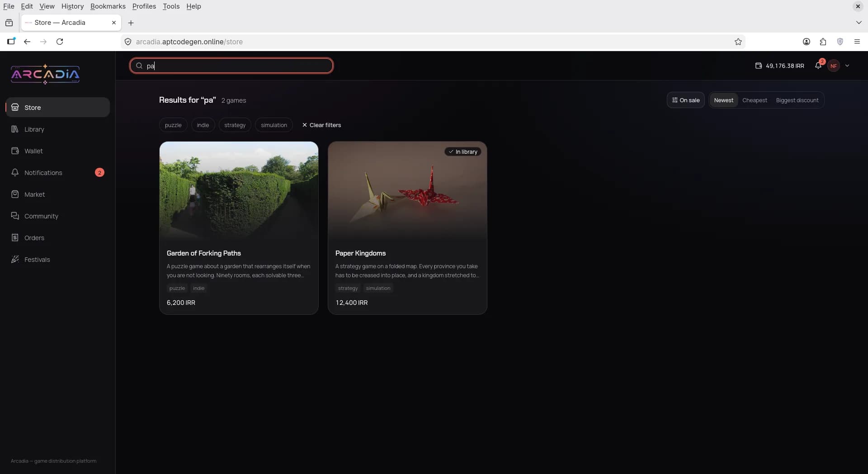The width and height of the screenshot is (868, 474).
Task: Toggle the On sale filter
Action: point(686,100)
